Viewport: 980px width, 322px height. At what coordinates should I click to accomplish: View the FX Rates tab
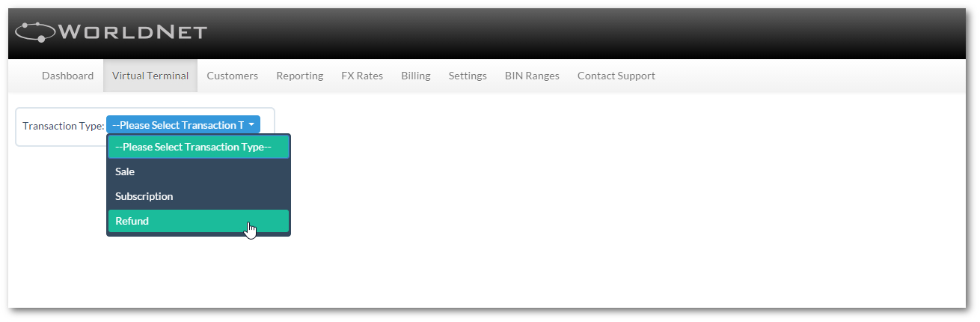point(362,76)
